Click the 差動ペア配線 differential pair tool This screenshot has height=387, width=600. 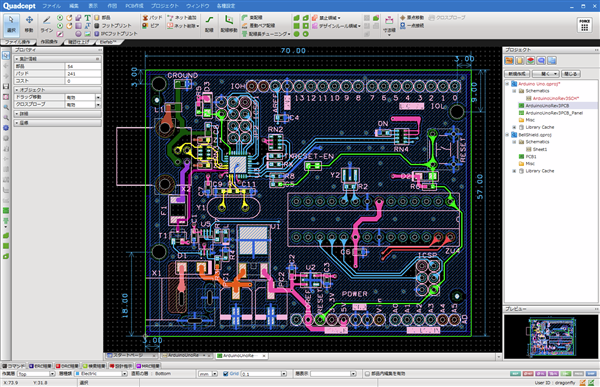click(x=259, y=26)
